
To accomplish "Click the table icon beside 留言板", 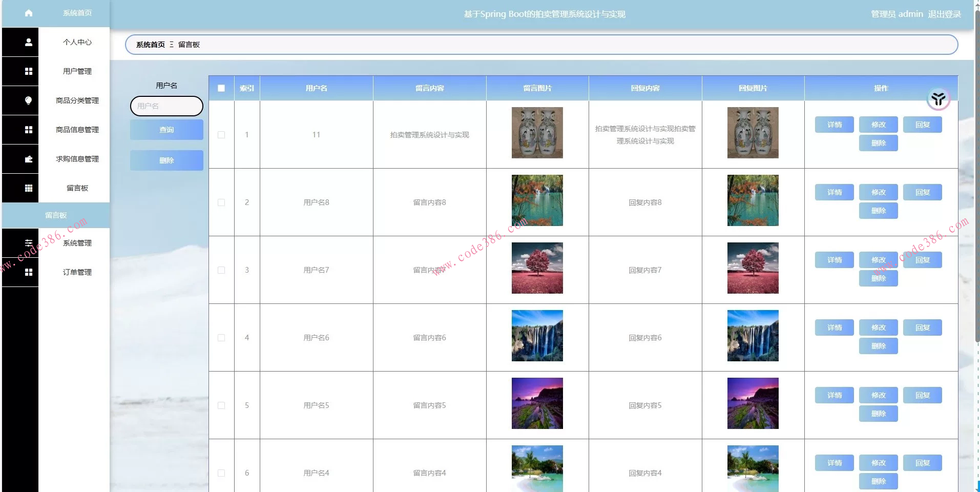I will pyautogui.click(x=29, y=188).
